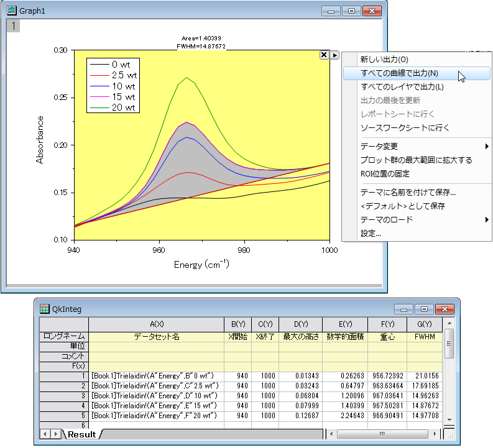Minimize the QkInteg window
This screenshot has width=493, height=448.
click(403, 309)
